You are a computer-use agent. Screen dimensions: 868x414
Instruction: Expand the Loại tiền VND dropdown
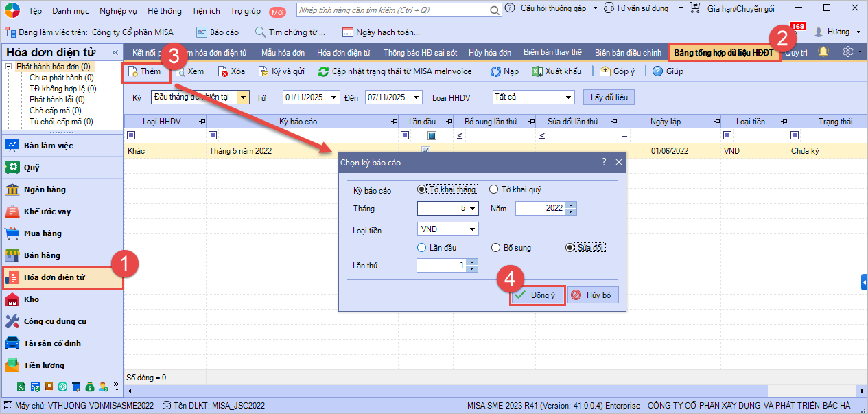(x=473, y=229)
